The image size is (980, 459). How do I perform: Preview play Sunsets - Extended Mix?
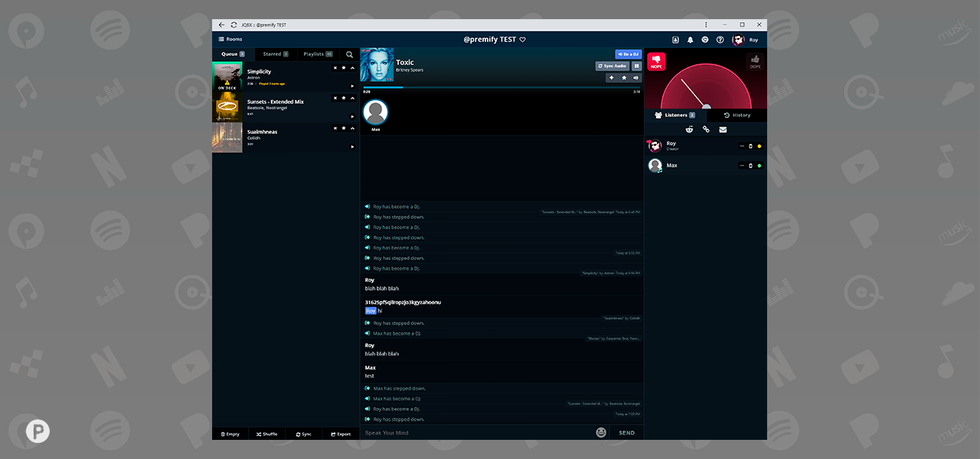[x=352, y=116]
